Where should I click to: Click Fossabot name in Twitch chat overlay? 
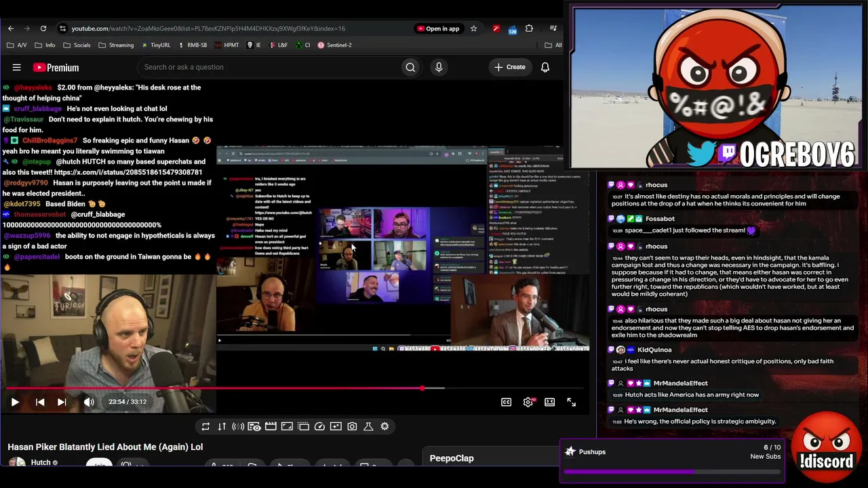click(660, 219)
